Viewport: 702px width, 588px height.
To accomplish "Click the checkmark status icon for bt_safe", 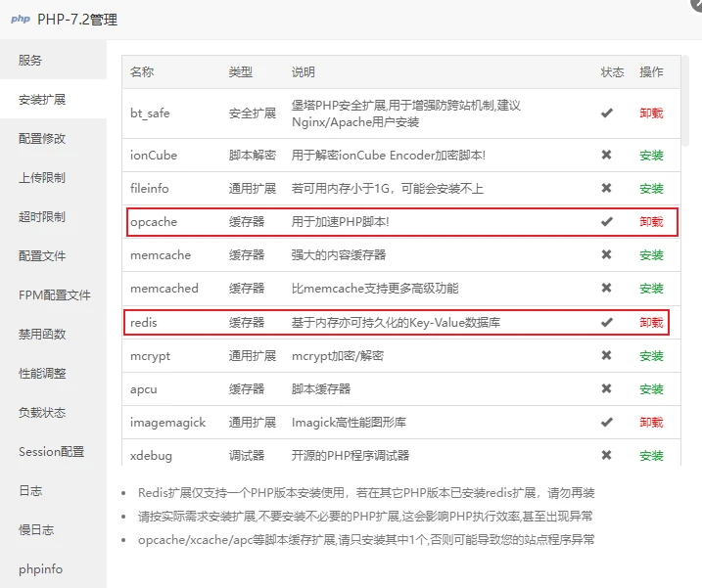I will (x=606, y=113).
